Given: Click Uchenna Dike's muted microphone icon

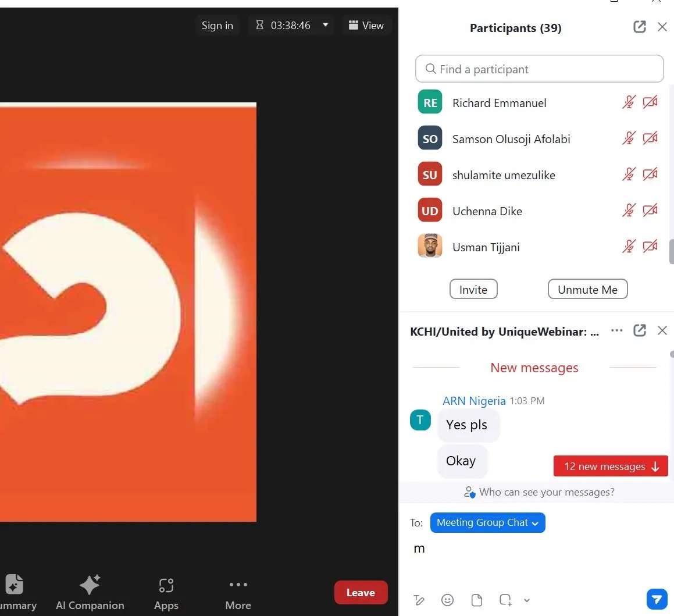Looking at the screenshot, I should 629,211.
